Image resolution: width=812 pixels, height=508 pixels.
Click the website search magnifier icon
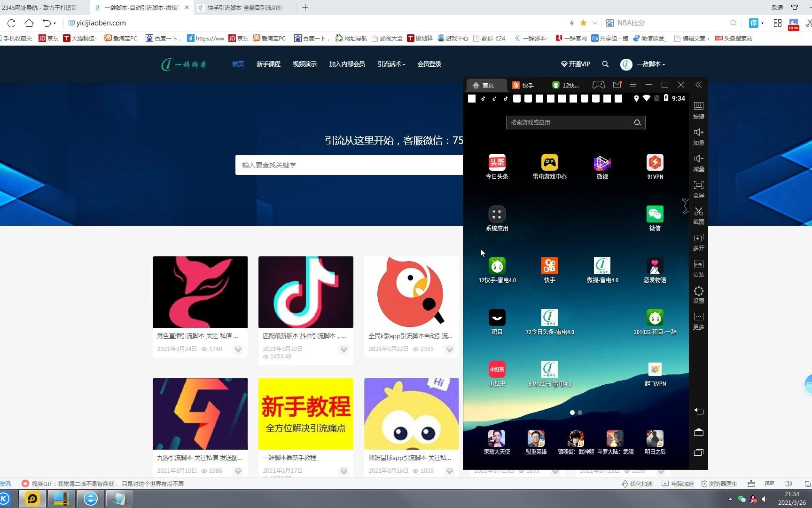coord(605,64)
